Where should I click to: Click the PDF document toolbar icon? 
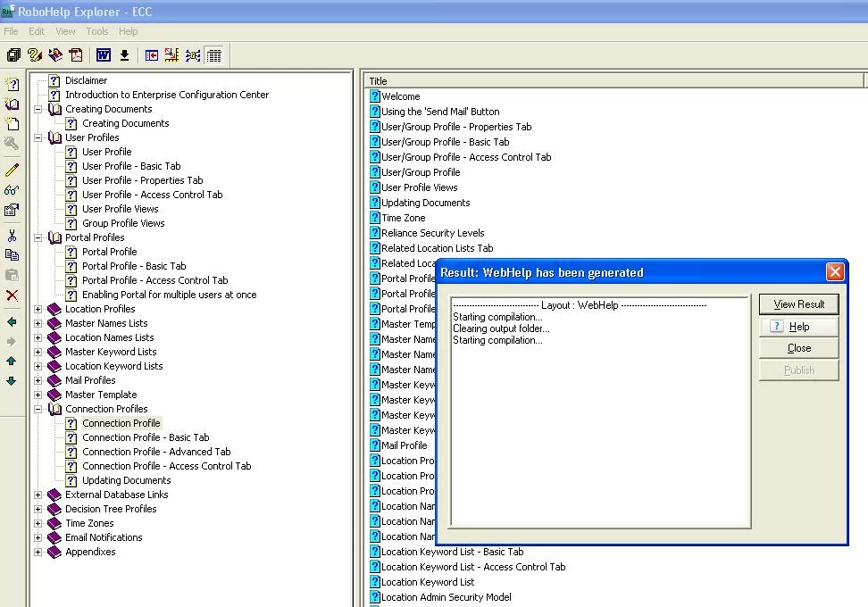(x=76, y=55)
